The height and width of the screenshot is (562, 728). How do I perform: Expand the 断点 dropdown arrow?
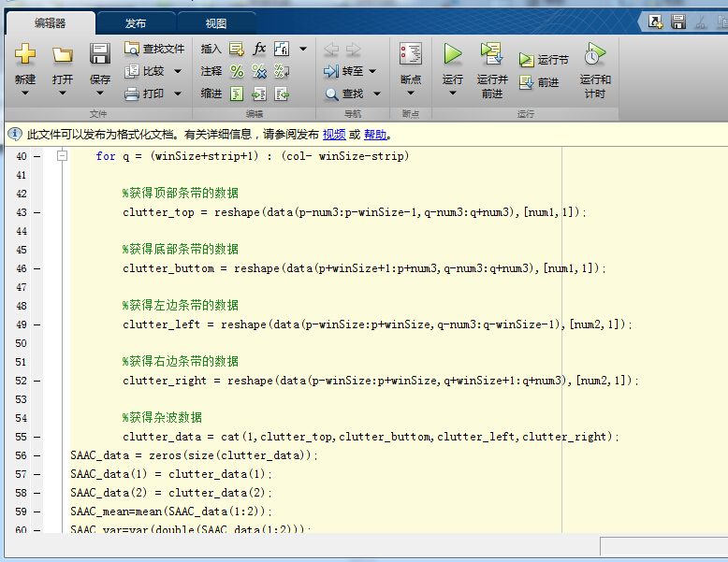pyautogui.click(x=411, y=93)
